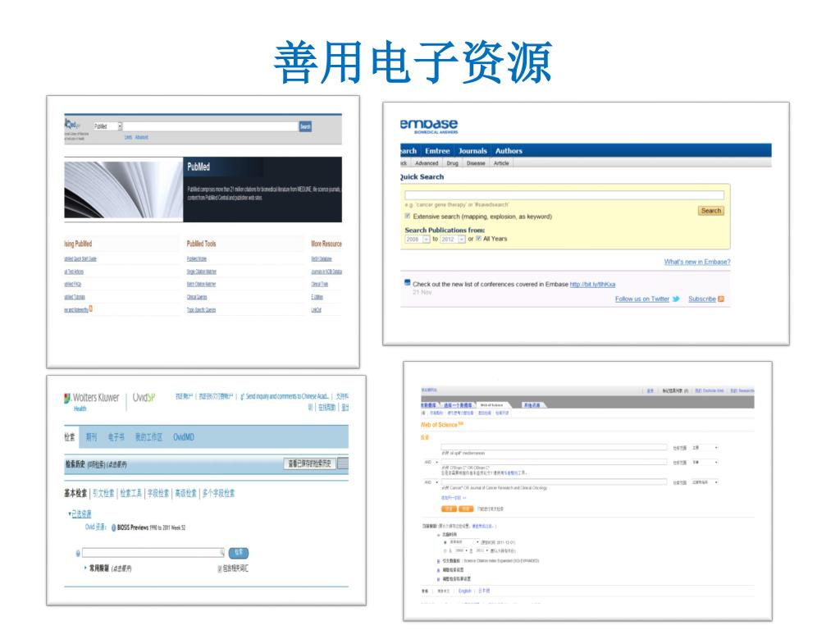Open the Clinical Queries link

(197, 297)
